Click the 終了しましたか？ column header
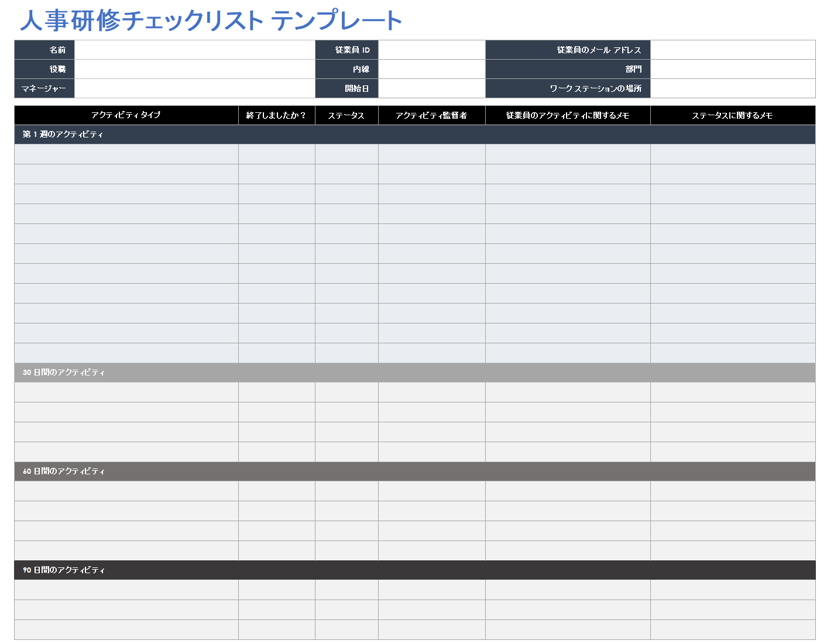Image resolution: width=827 pixels, height=644 pixels. (277, 115)
